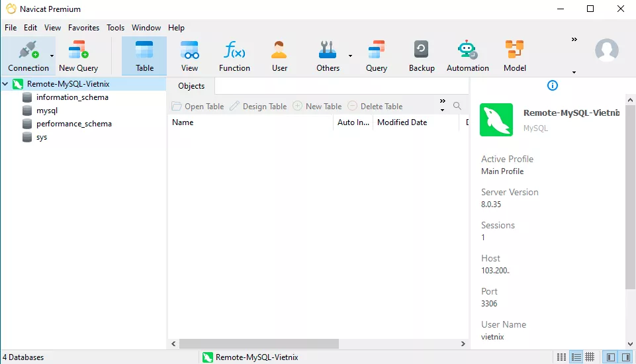
Task: Click the horizontal scrollbar thumb
Action: [x=259, y=343]
